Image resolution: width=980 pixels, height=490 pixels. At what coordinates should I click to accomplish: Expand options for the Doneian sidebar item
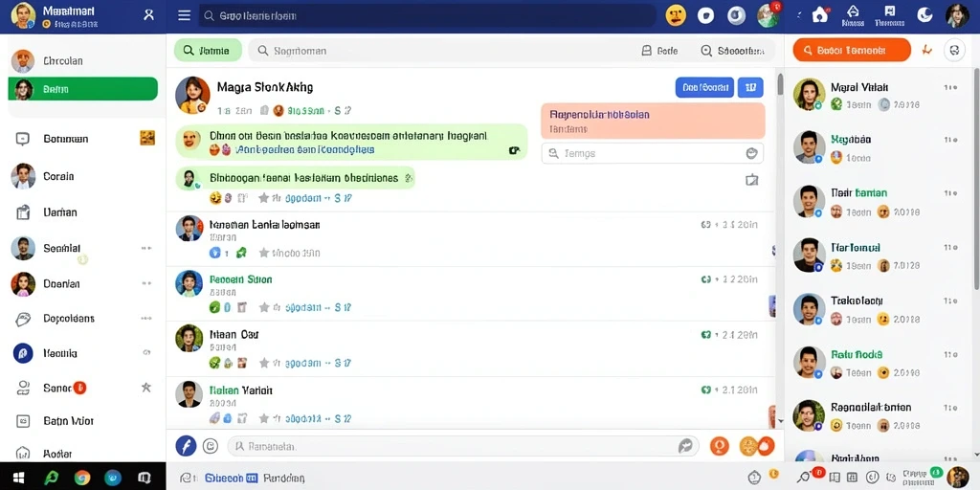(x=146, y=283)
